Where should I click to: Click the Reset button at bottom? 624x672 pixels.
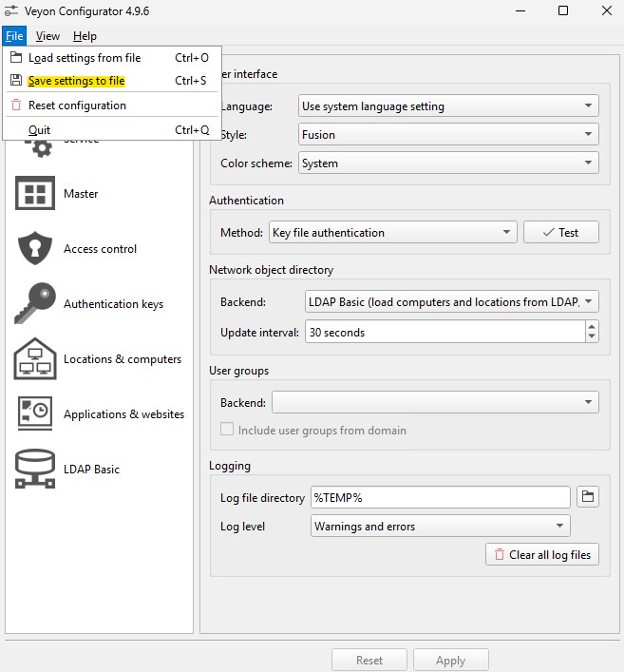[369, 660]
